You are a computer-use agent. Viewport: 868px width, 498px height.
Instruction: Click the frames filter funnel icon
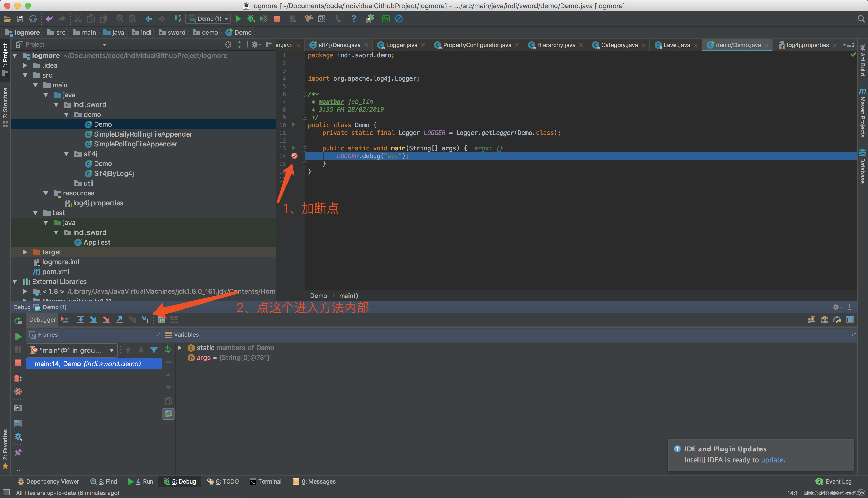154,350
